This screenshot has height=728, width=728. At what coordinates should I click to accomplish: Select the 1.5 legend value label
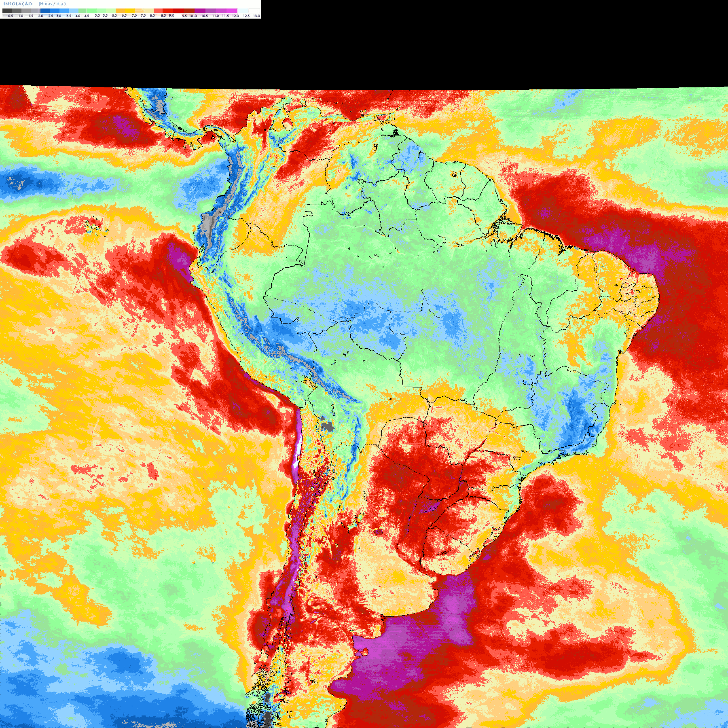[x=31, y=16]
